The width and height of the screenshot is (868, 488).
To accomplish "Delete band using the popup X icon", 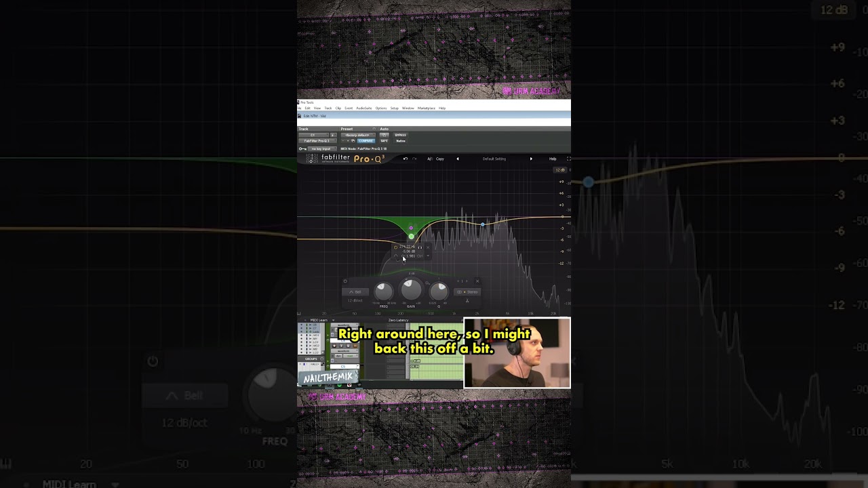I will click(x=428, y=247).
